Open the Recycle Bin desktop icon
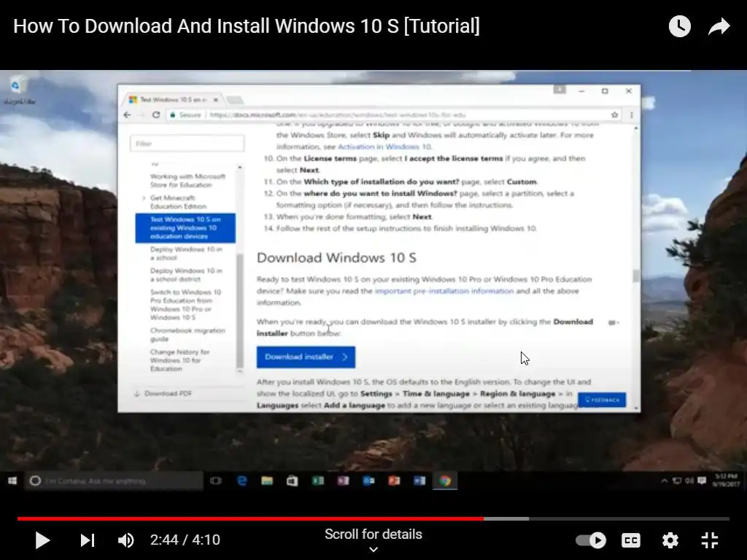Image resolution: width=747 pixels, height=560 pixels. pos(18,90)
